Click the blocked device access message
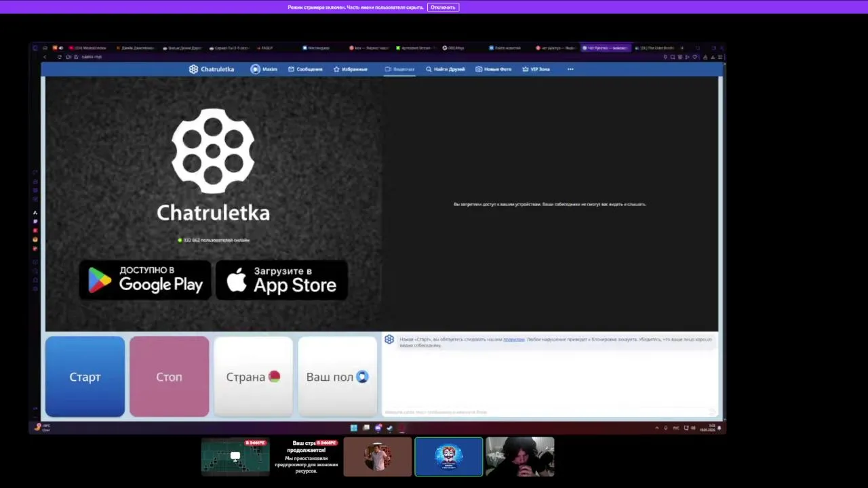Image resolution: width=868 pixels, height=488 pixels. [549, 204]
